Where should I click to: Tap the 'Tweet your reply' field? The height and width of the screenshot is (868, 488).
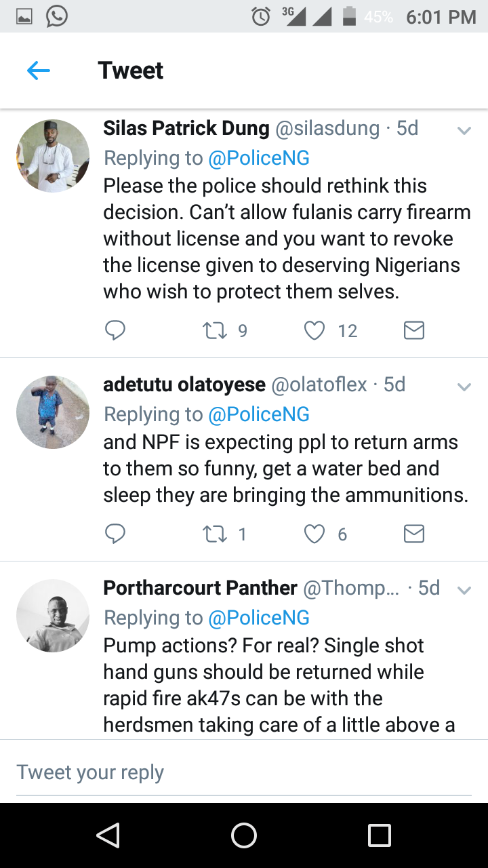244,772
